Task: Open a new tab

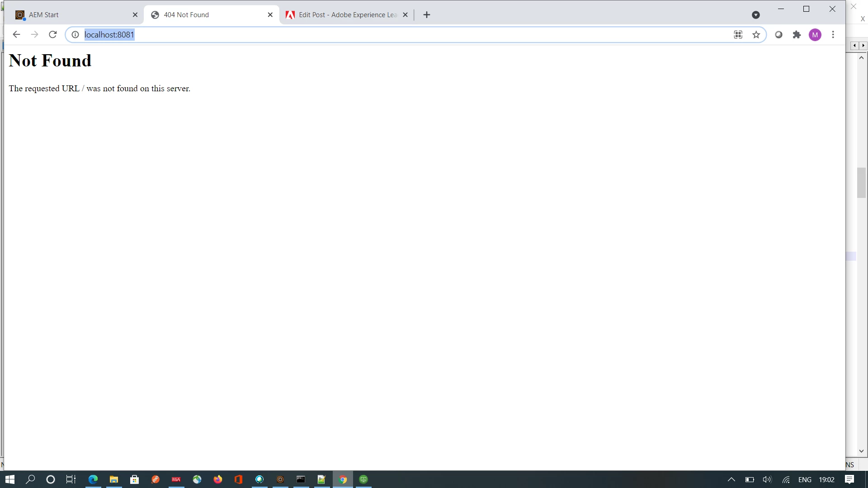Action: pos(426,15)
